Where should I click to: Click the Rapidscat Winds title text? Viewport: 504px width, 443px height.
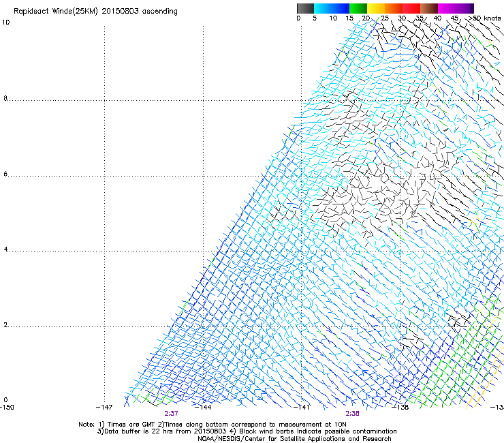pyautogui.click(x=95, y=12)
